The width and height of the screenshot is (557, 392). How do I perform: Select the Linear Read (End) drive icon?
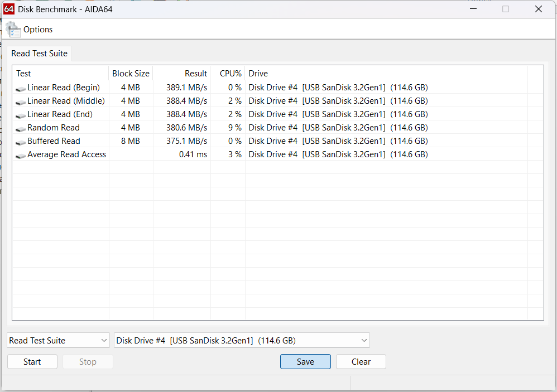point(21,115)
